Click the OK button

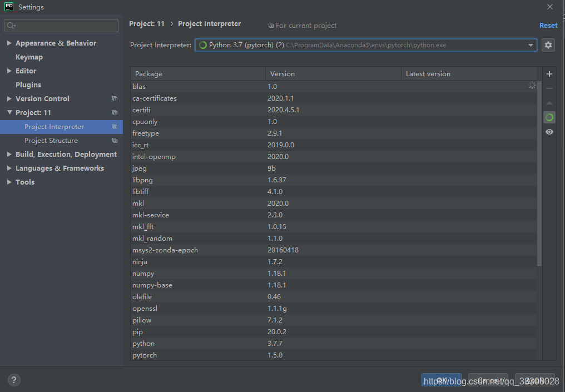pyautogui.click(x=442, y=380)
